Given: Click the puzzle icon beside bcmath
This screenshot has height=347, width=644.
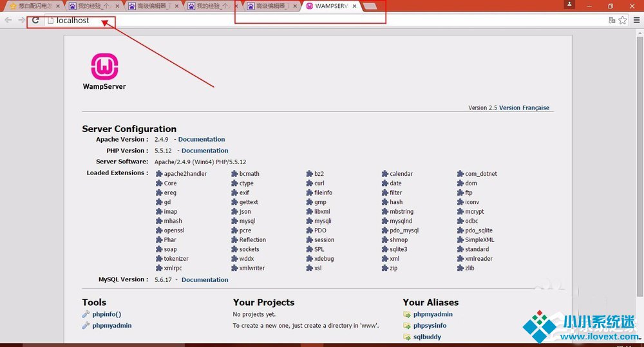Looking at the screenshot, I should [x=234, y=174].
